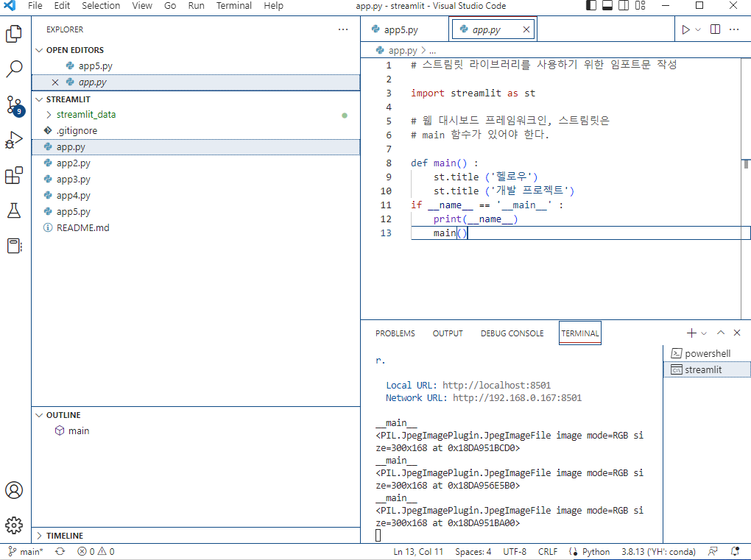751x560 pixels.
Task: Select the main symbol in Outline
Action: [79, 430]
